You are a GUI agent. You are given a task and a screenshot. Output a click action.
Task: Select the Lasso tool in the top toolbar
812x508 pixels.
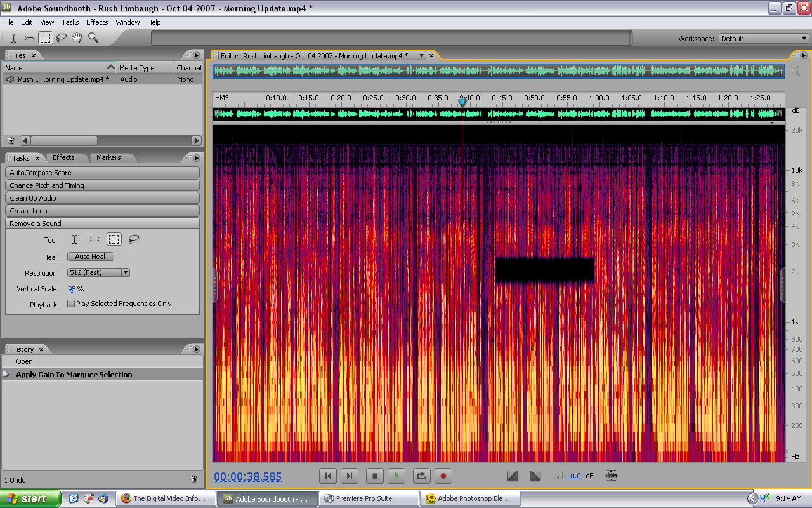pyautogui.click(x=62, y=38)
